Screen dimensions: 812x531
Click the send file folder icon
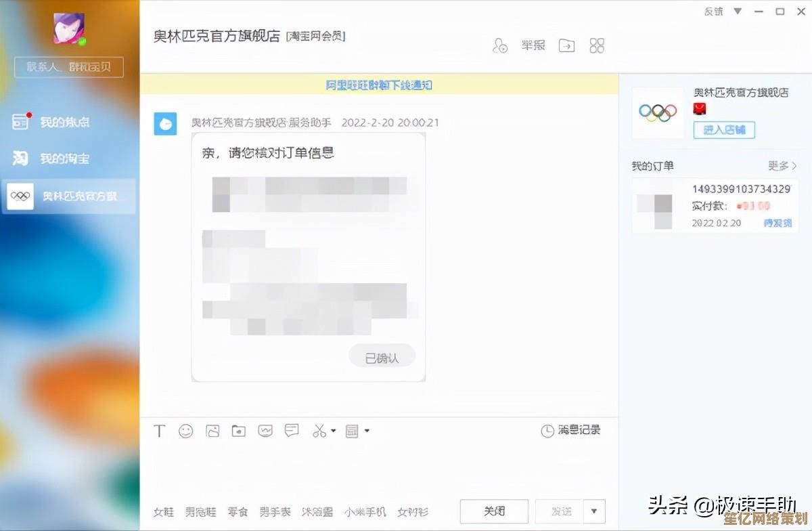click(x=239, y=431)
